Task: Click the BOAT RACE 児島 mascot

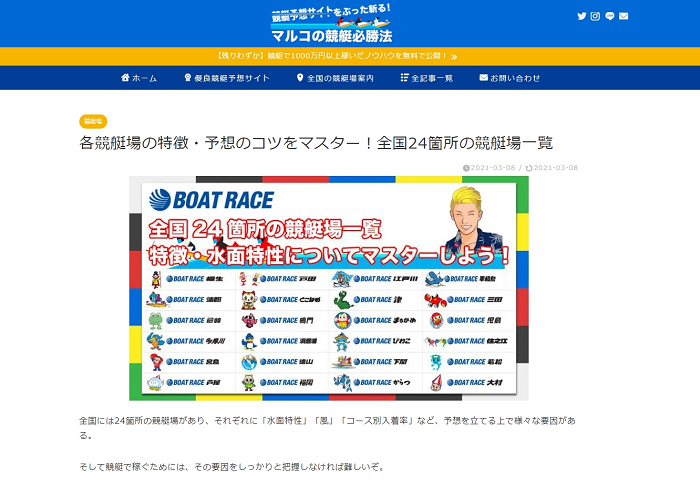Action: 436,321
